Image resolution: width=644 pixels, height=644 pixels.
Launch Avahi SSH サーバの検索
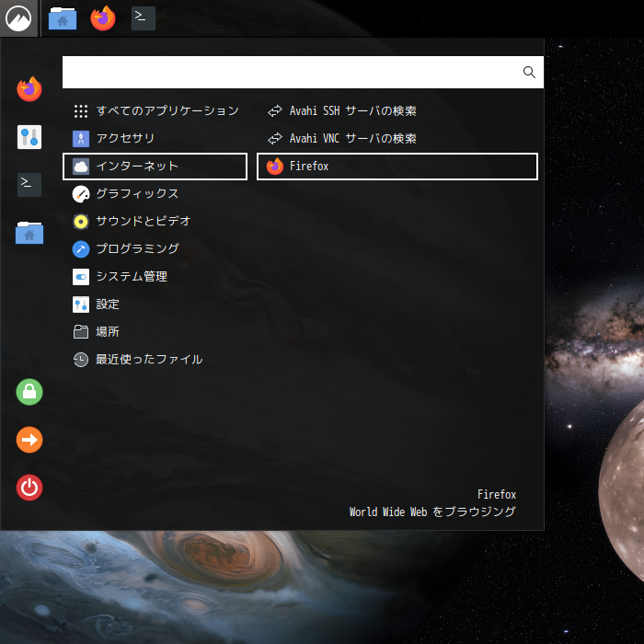[x=397, y=111]
